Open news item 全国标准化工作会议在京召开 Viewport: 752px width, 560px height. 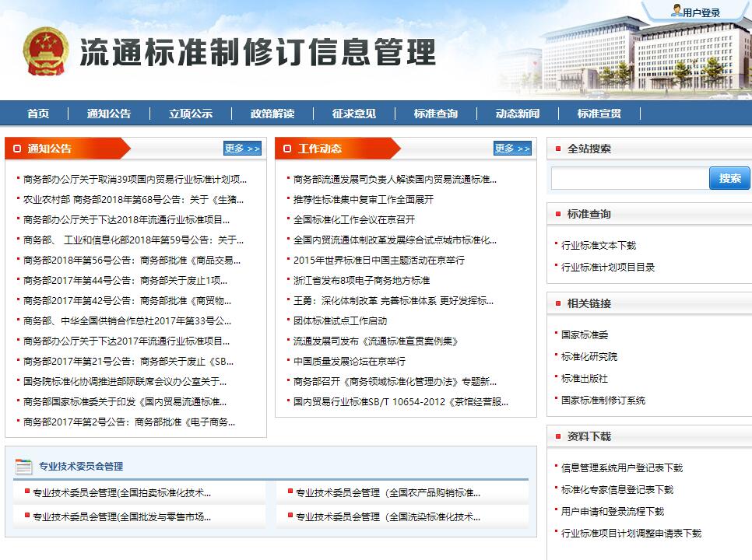point(353,219)
